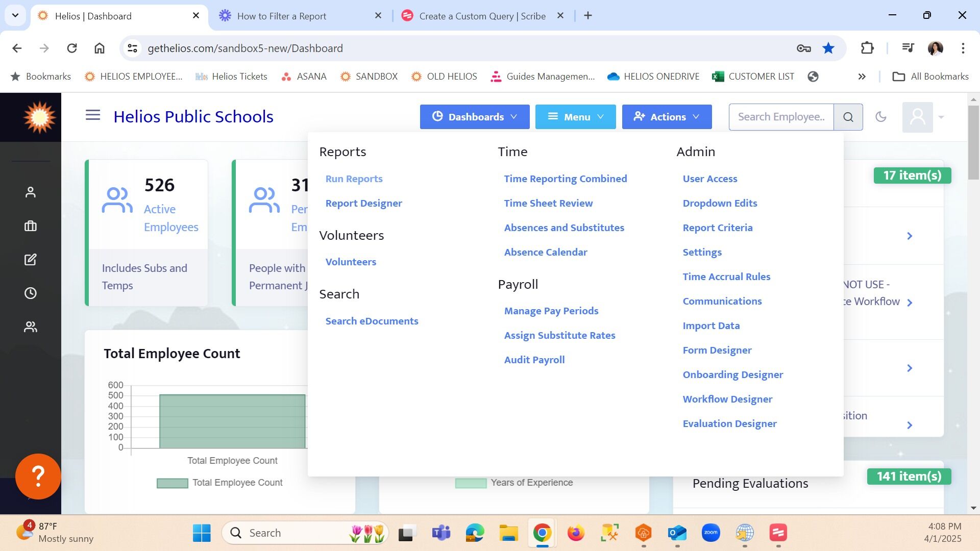
Task: Toggle the Total Employee Count legend swatch
Action: (172, 483)
